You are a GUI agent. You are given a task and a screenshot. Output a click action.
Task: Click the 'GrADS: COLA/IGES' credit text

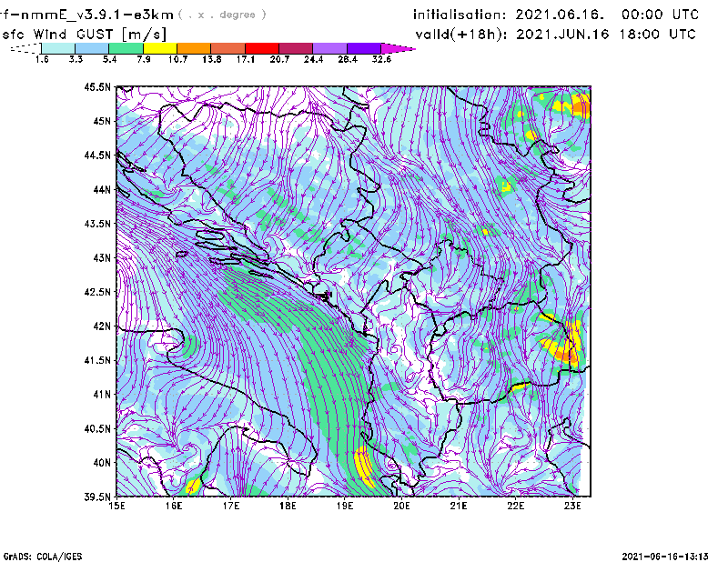click(43, 557)
